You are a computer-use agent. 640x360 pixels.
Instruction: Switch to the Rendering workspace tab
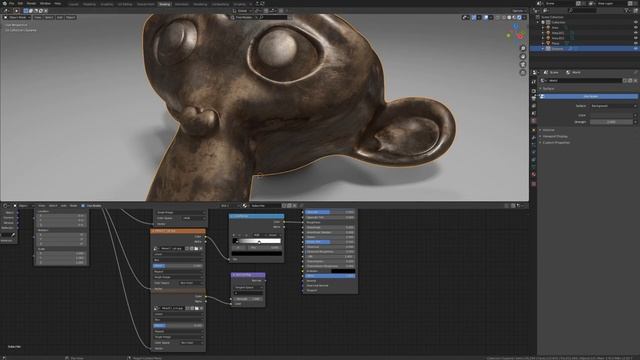coord(200,4)
